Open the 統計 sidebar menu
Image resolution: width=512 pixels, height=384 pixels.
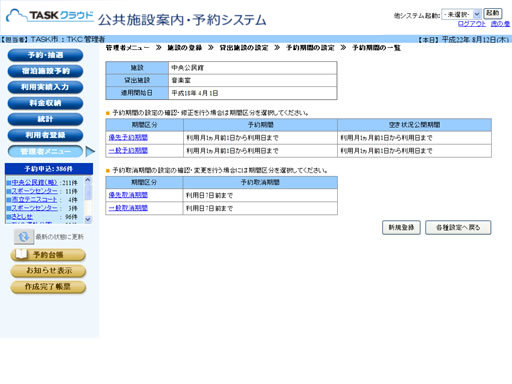(x=45, y=119)
